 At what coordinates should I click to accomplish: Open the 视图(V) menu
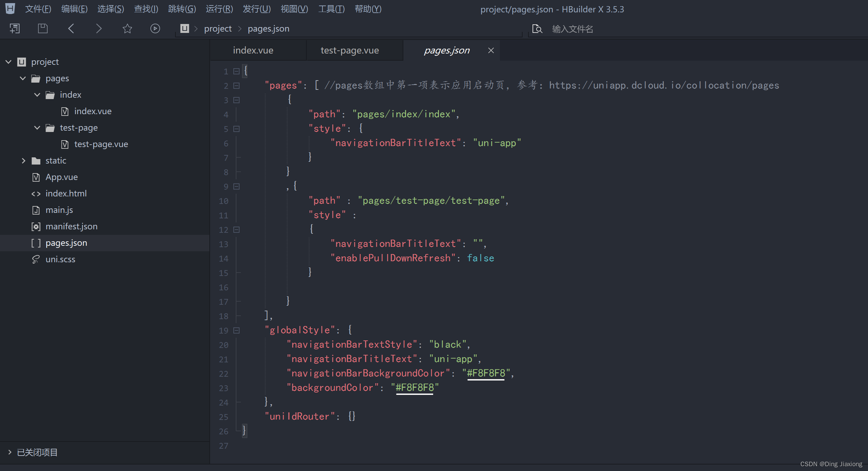point(294,9)
